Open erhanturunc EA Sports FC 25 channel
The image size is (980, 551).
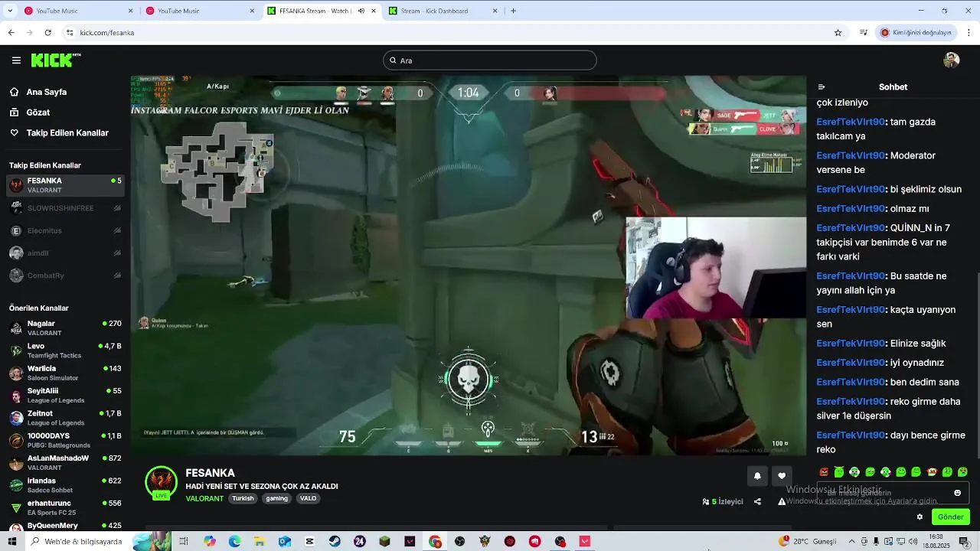65,507
